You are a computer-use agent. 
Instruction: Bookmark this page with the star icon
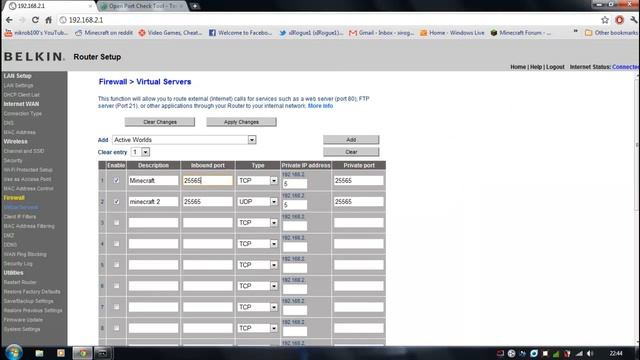coord(605,20)
